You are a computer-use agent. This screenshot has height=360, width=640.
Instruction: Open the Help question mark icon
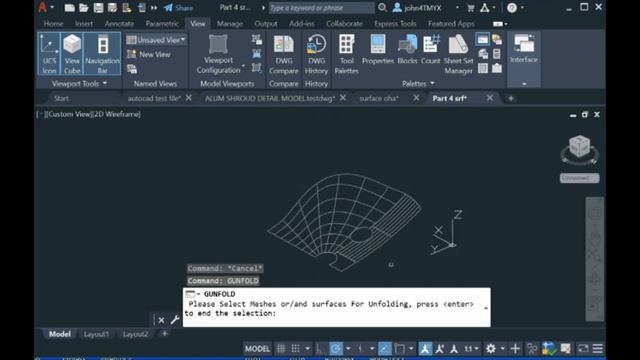pos(512,8)
